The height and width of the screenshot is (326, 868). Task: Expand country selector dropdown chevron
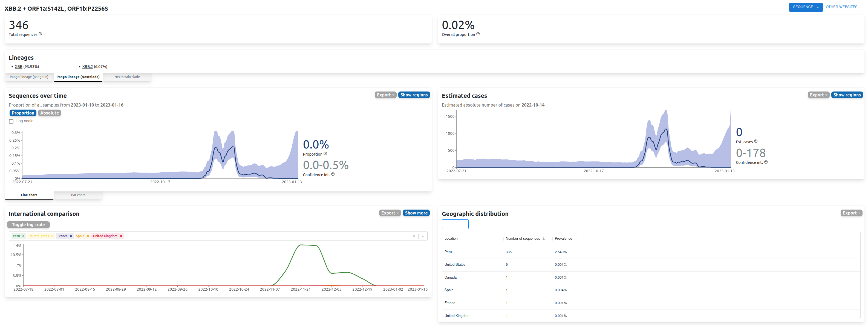pyautogui.click(x=423, y=236)
